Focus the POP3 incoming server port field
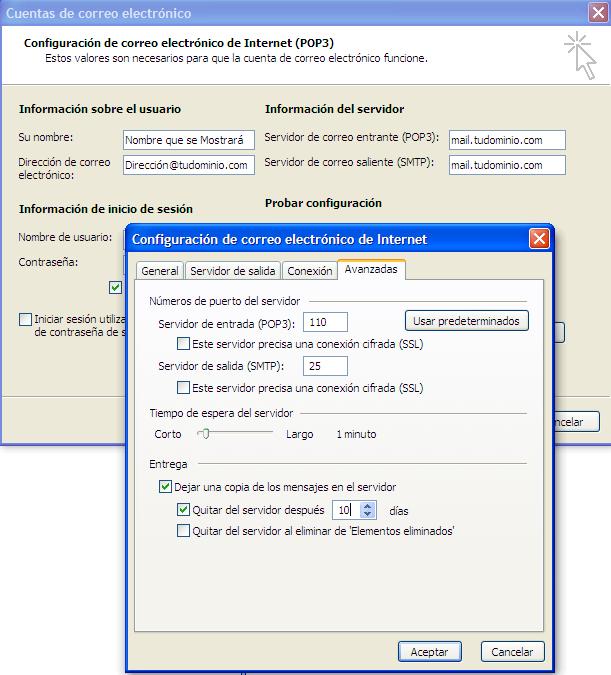611x675 pixels. [325, 322]
